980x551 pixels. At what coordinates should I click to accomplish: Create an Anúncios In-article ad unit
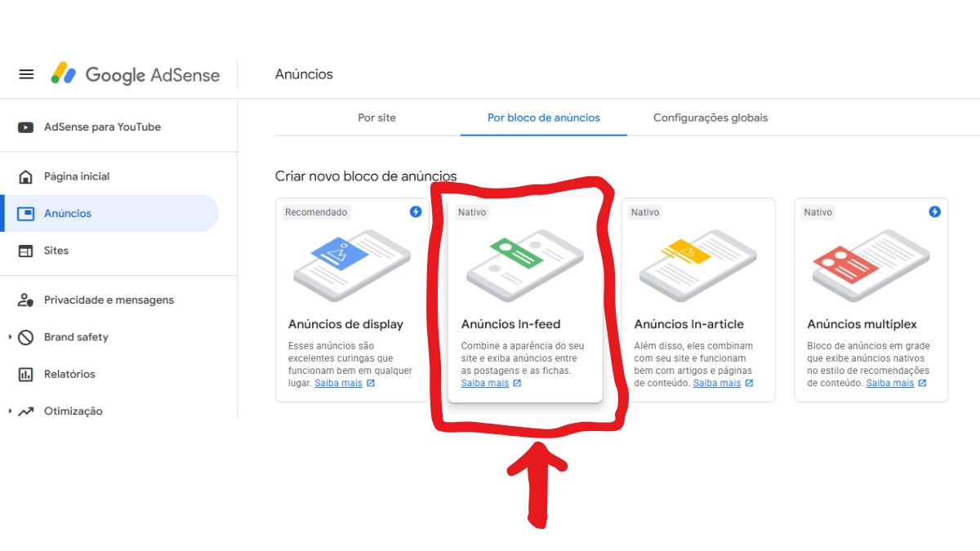tap(698, 300)
